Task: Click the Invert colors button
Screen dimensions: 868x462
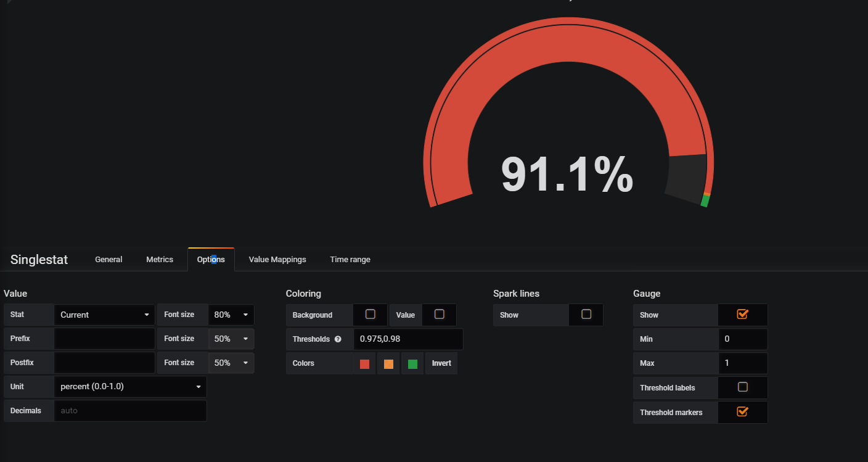Action: (x=441, y=363)
